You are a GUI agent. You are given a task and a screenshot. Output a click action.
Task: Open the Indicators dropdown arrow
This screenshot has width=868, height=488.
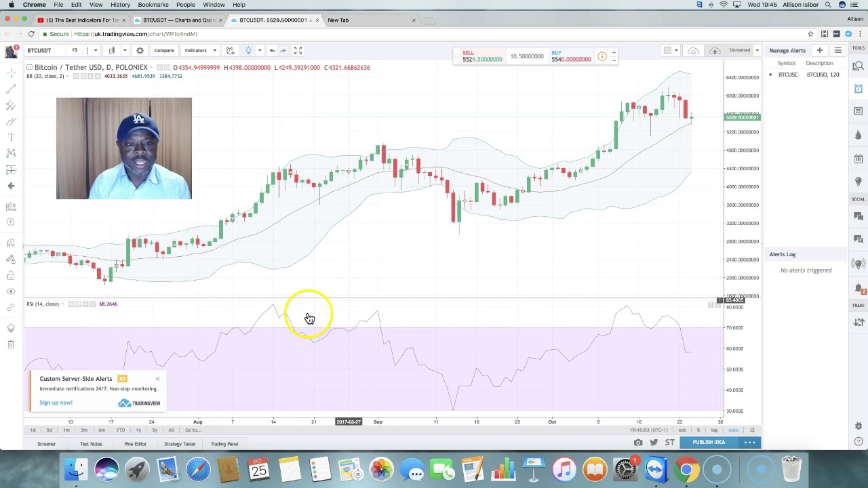point(214,50)
